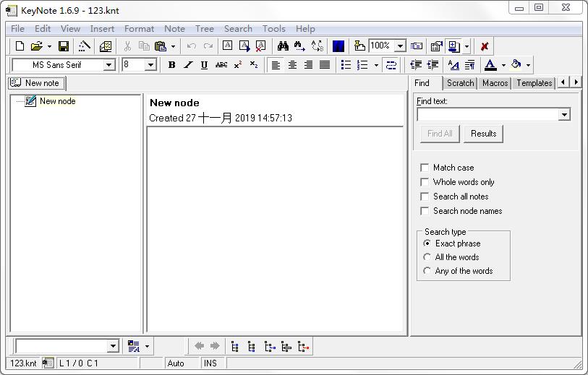The width and height of the screenshot is (588, 375).
Task: Click the bulleted list icon
Action: 346,65
